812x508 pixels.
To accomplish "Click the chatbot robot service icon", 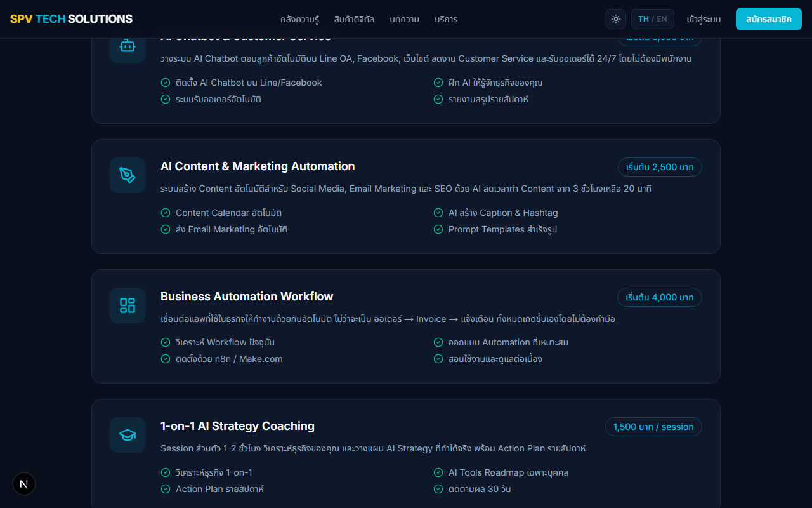I will pyautogui.click(x=128, y=46).
